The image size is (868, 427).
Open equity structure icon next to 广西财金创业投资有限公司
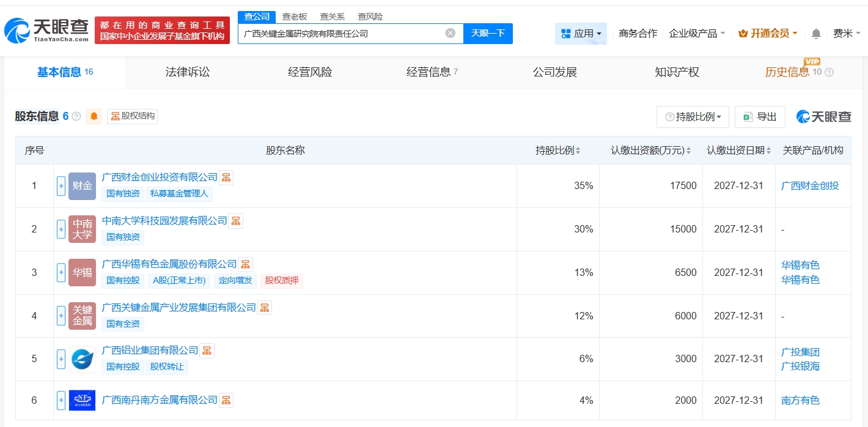[226, 177]
